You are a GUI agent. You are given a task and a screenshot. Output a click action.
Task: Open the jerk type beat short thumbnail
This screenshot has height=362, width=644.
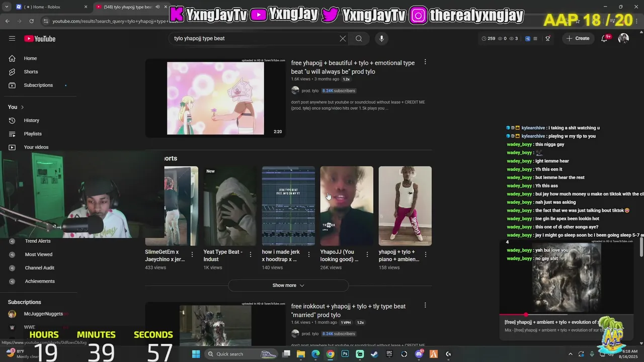pyautogui.click(x=288, y=206)
